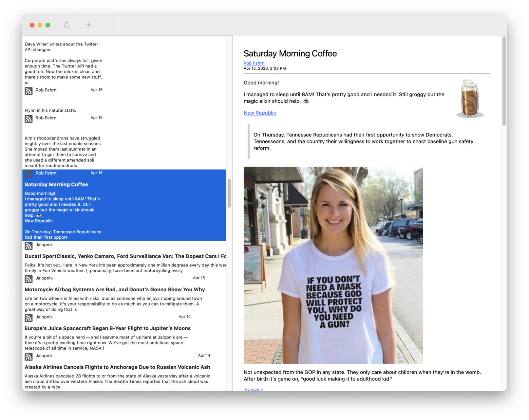Click RSS icon beside Twitter API post
The height and width of the screenshot is (420, 529).
click(29, 91)
